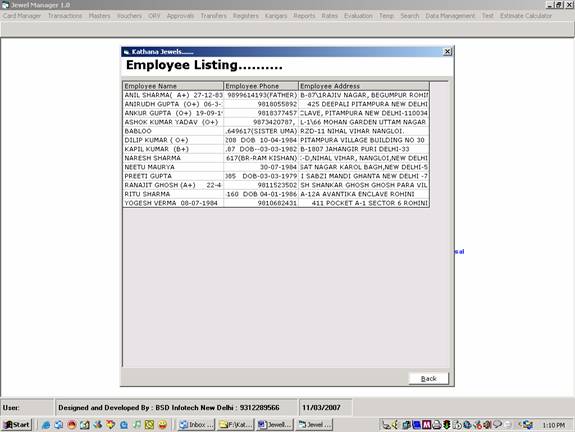Click the printer icon in system tray
This screenshot has width=575, height=432.
pyautogui.click(x=436, y=425)
